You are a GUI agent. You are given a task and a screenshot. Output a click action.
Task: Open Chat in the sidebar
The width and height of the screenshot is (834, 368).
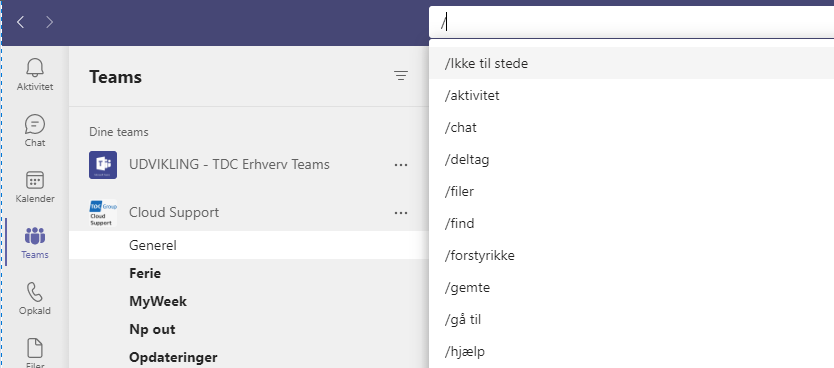click(35, 131)
